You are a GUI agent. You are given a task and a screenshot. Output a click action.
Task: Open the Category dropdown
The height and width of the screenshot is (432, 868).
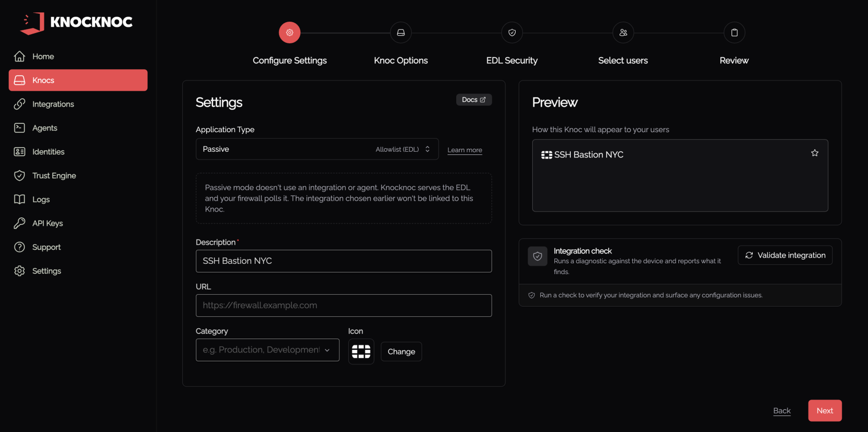(x=268, y=350)
